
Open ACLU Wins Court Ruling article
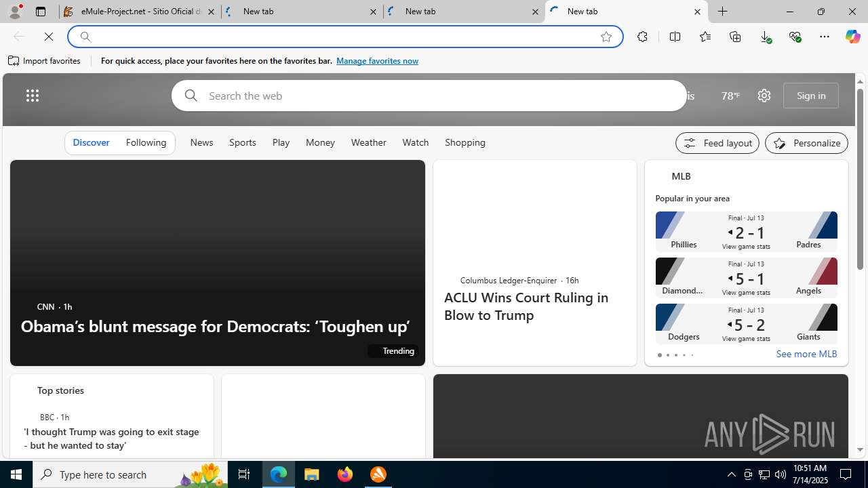526,306
